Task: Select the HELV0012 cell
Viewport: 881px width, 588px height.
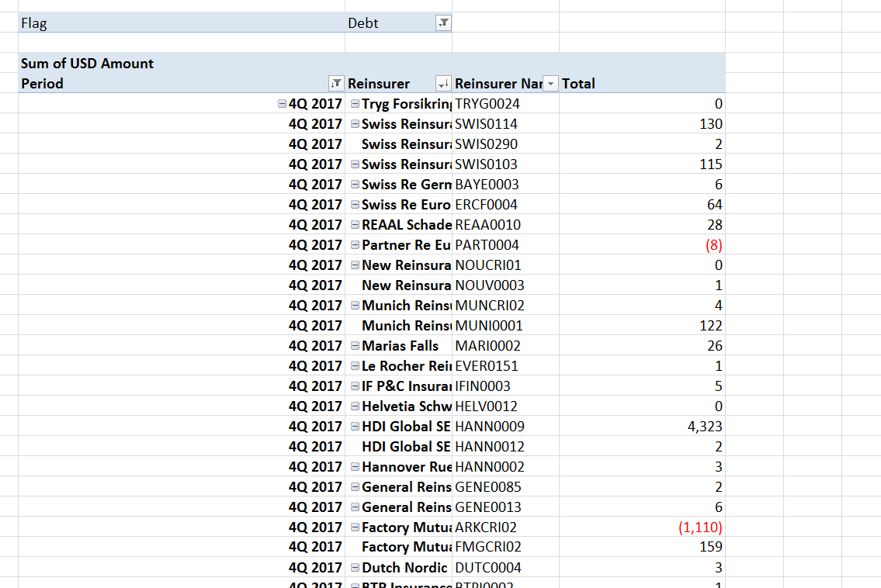Action: coord(505,406)
